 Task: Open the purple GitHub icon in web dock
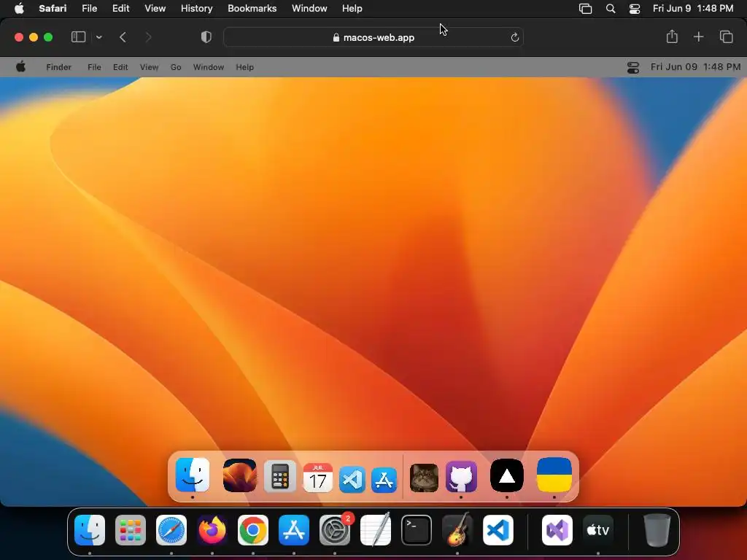coord(461,476)
